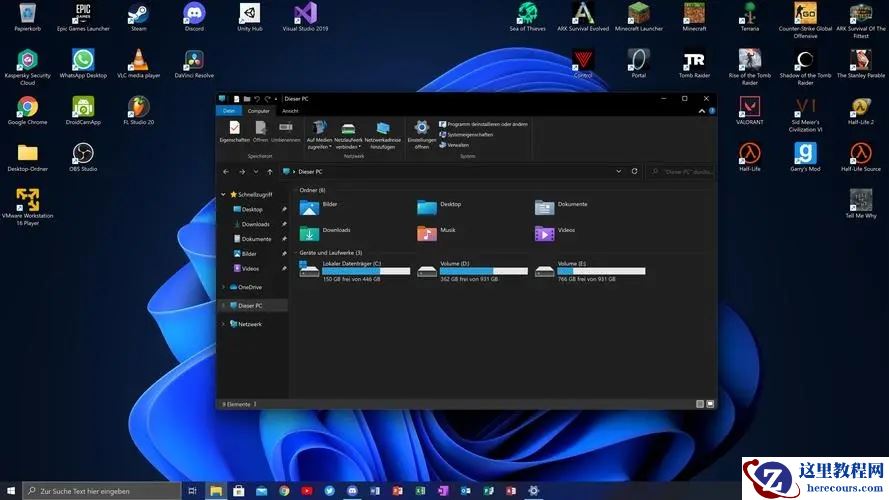Open OBS Studio desktop icon
Screen dimensions: 889x500
pos(83,157)
